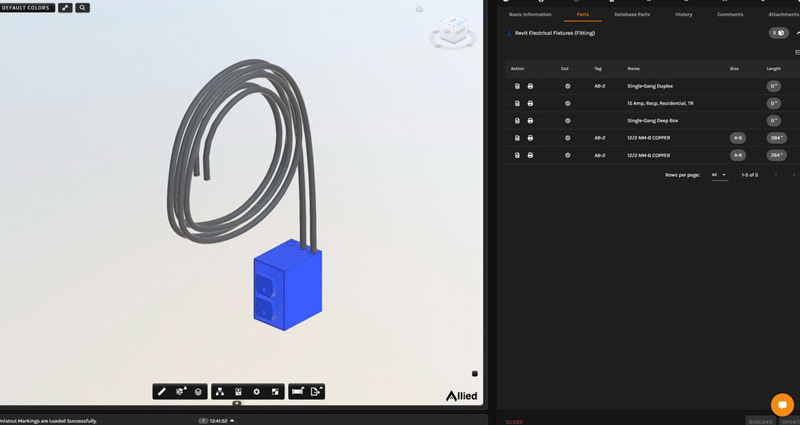Open the Rows per page dropdown
The image size is (800, 425).
click(719, 175)
